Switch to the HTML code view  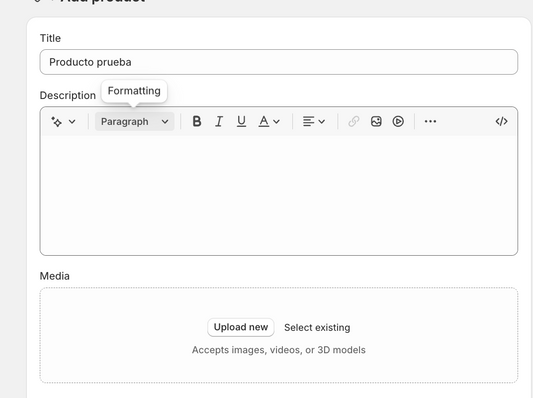[x=501, y=121]
